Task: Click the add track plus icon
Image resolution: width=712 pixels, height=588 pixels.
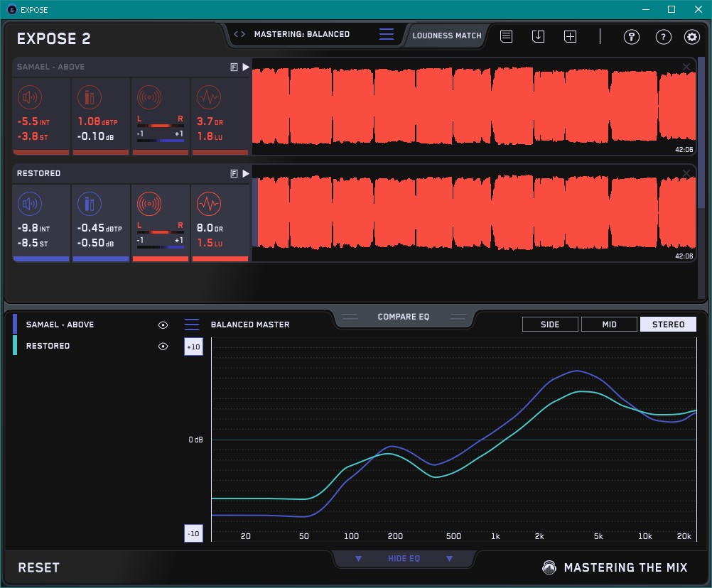Action: (x=570, y=36)
